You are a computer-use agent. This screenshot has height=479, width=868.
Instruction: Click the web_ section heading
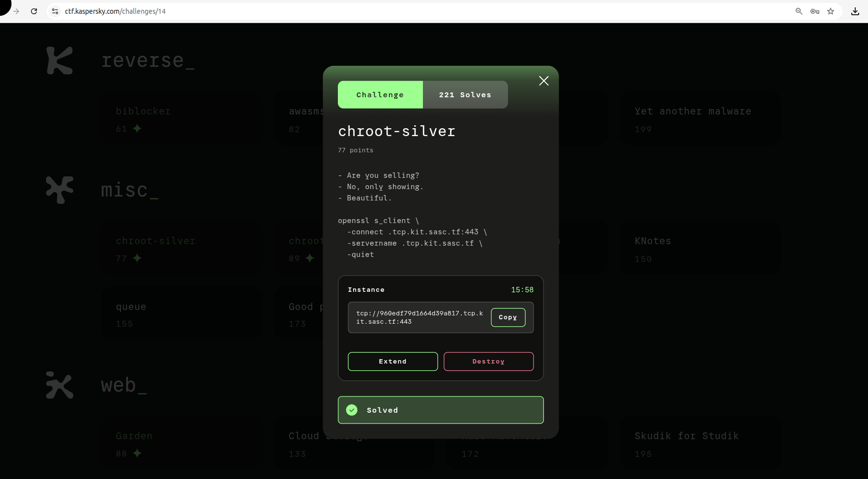pos(124,385)
